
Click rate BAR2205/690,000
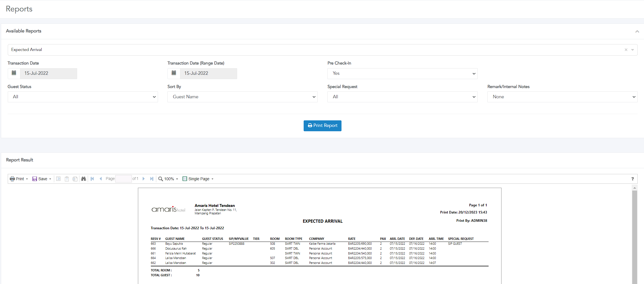(360, 244)
